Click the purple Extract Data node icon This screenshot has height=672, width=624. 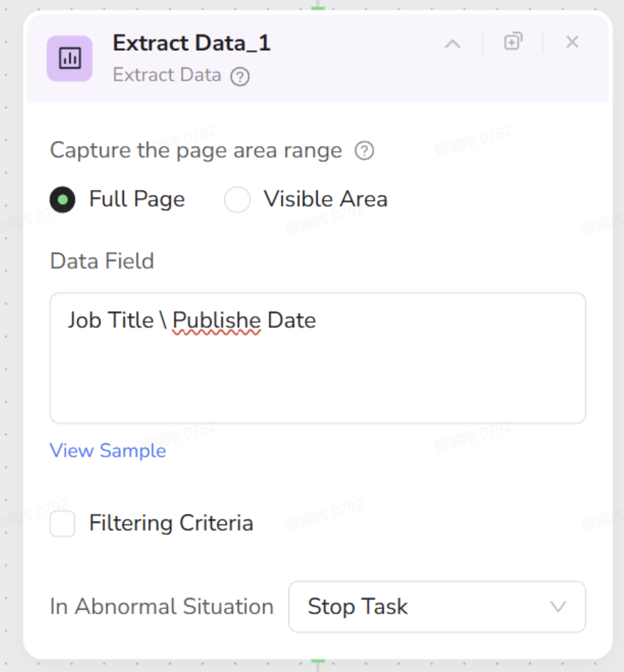69,58
